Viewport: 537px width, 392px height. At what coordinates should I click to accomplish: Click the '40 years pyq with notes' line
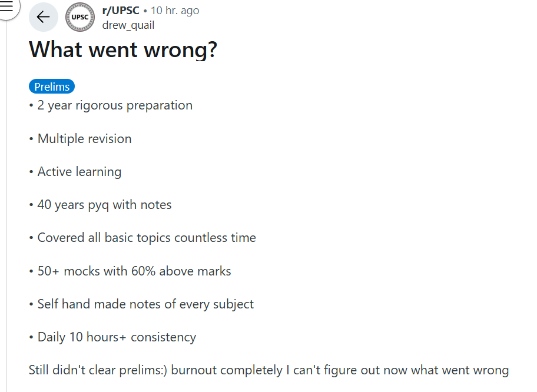click(104, 205)
